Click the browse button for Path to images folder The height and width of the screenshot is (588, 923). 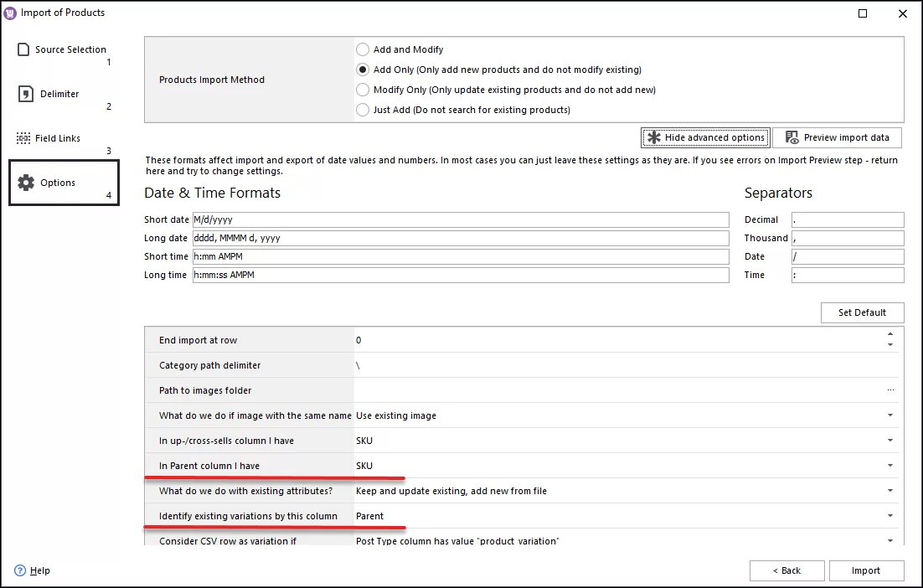[891, 389]
